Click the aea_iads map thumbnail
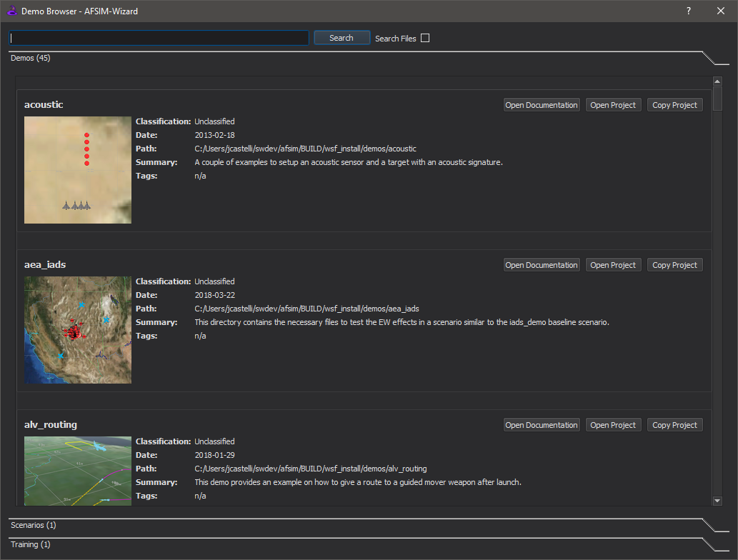The image size is (738, 560). tap(78, 330)
